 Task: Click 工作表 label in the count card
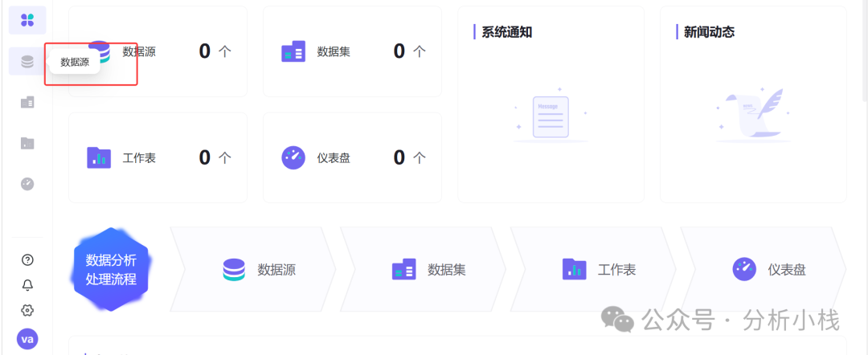click(140, 158)
